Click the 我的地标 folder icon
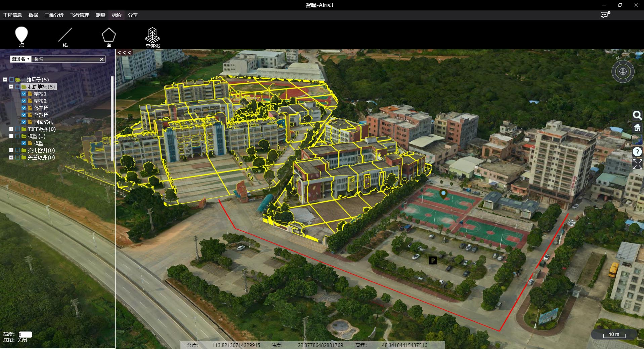This screenshot has height=349, width=644. click(x=24, y=87)
